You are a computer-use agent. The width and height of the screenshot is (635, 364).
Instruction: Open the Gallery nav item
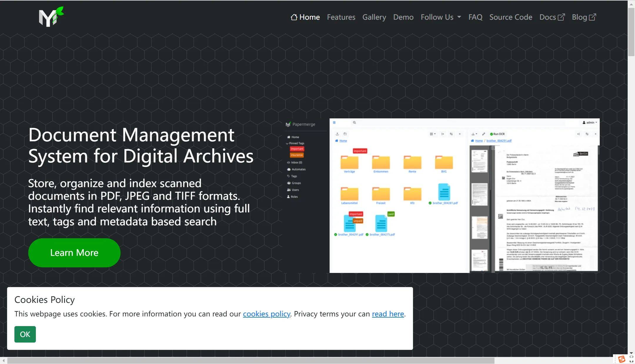point(374,17)
